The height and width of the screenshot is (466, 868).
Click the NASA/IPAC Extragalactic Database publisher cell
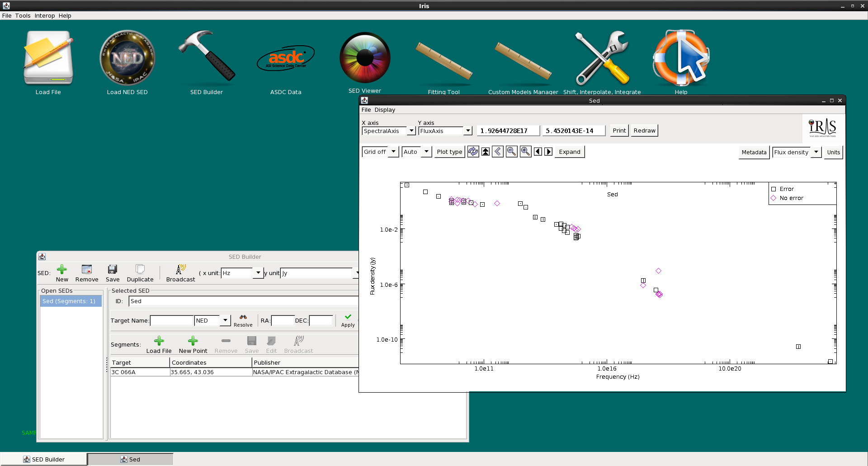pyautogui.click(x=306, y=372)
